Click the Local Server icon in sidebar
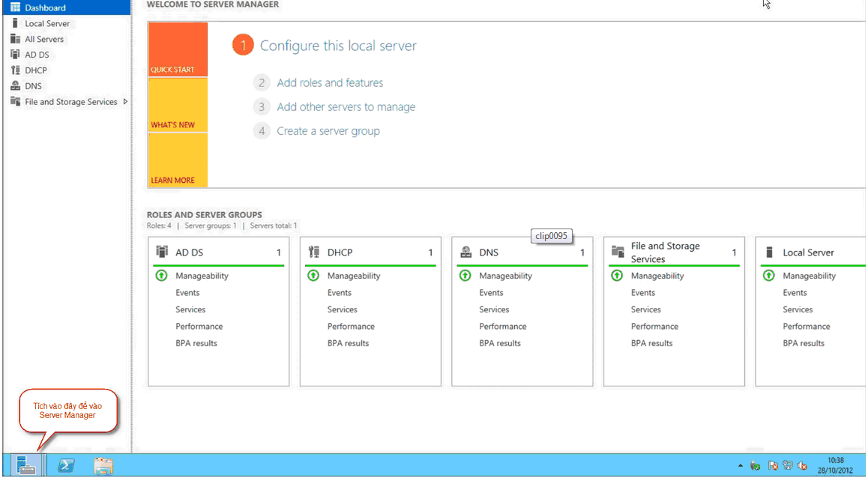This screenshot has height=478, width=868. pyautogui.click(x=15, y=23)
